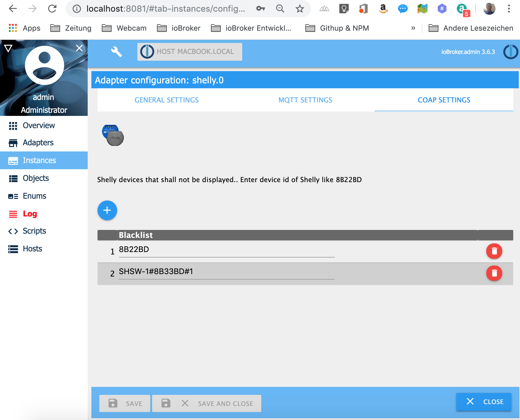Click the Shelly adapter logo image

click(x=113, y=135)
